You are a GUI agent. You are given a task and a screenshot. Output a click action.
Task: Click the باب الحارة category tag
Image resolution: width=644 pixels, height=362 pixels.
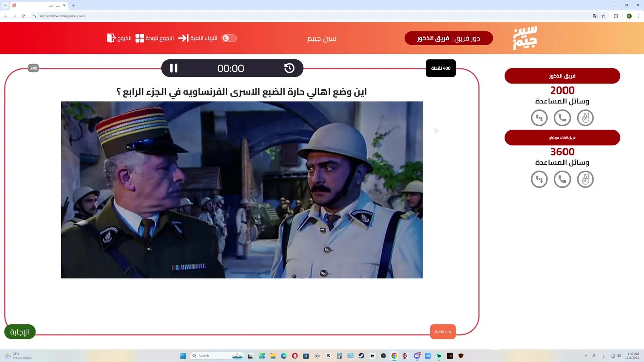pos(443,332)
